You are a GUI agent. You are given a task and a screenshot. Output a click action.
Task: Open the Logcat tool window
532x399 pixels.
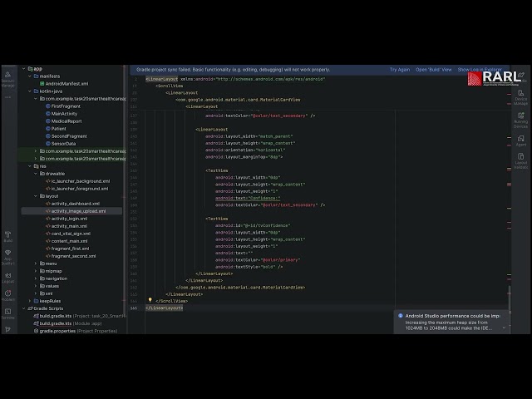7,278
